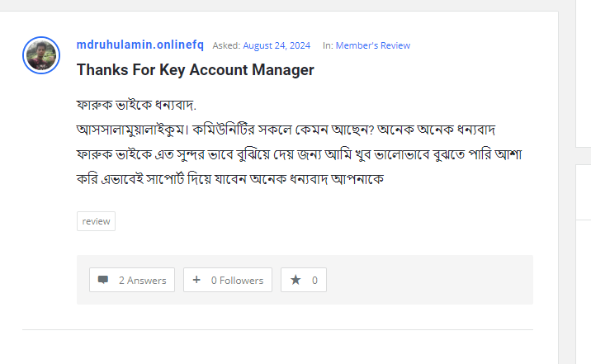Image resolution: width=591 pixels, height=364 pixels.
Task: Click the star favorite icon
Action: tap(295, 280)
